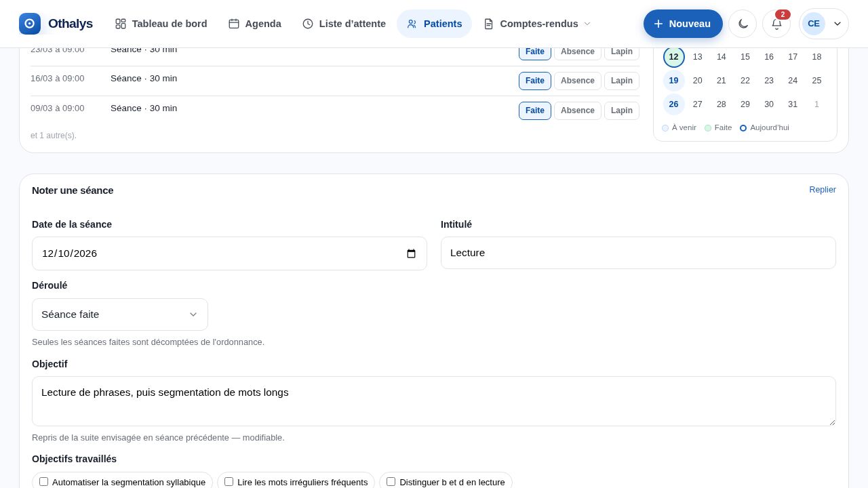Open the Déroulé 'Séance faite' dropdown

(x=120, y=314)
